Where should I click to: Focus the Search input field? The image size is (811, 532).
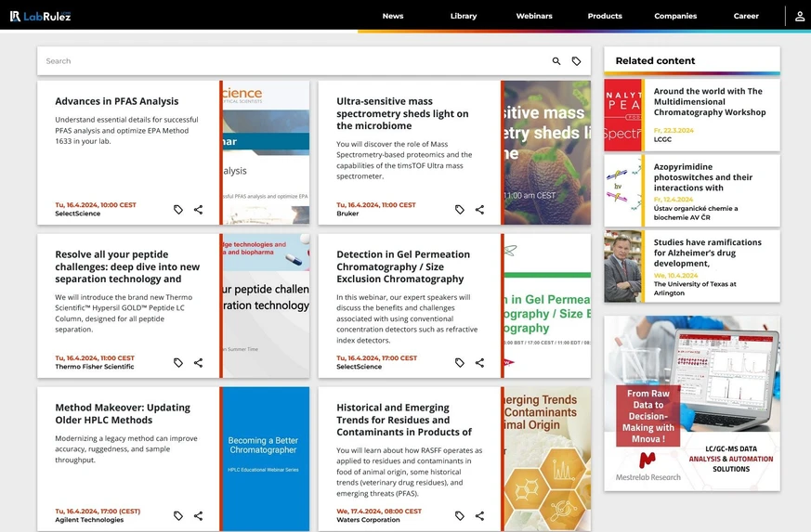coord(294,61)
